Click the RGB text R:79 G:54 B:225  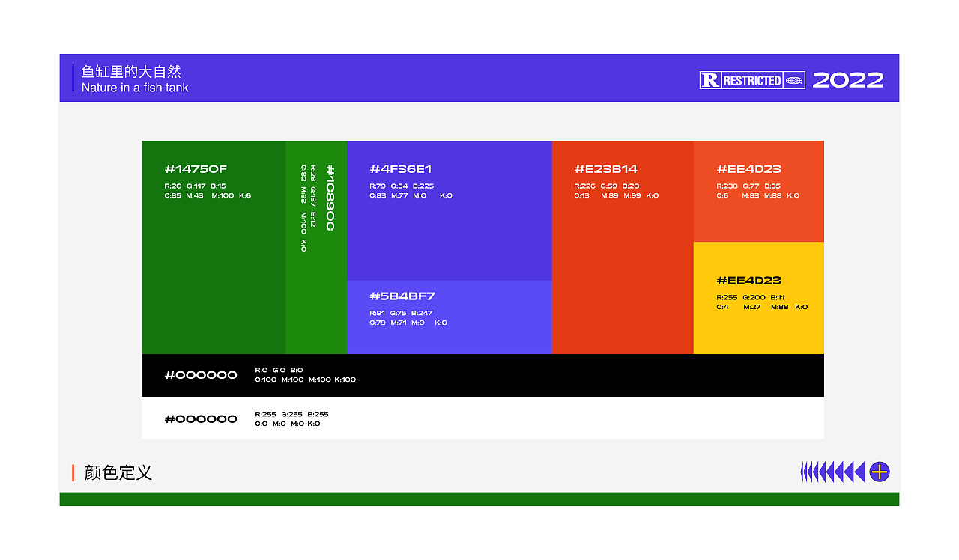coord(402,186)
